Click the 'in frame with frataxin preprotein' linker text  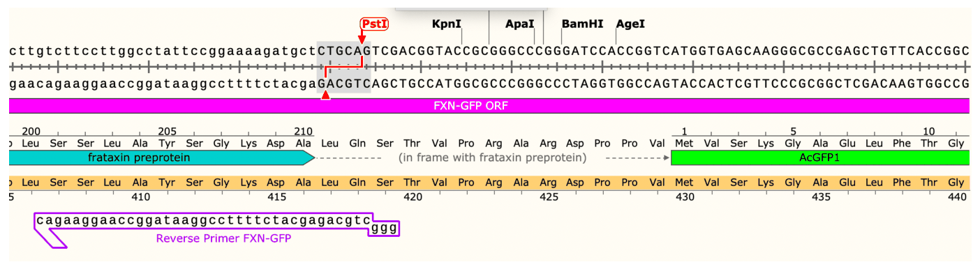(x=492, y=157)
